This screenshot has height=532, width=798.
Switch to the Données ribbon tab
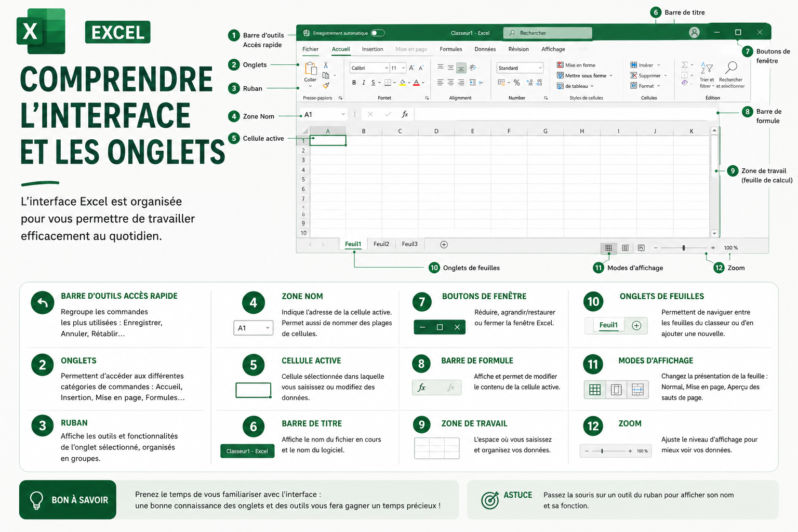(x=485, y=49)
